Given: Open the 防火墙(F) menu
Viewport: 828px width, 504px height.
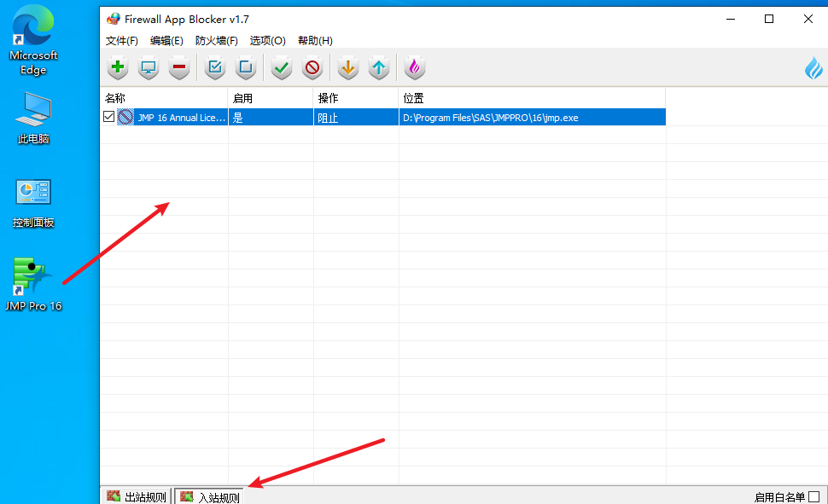Looking at the screenshot, I should pyautogui.click(x=216, y=40).
